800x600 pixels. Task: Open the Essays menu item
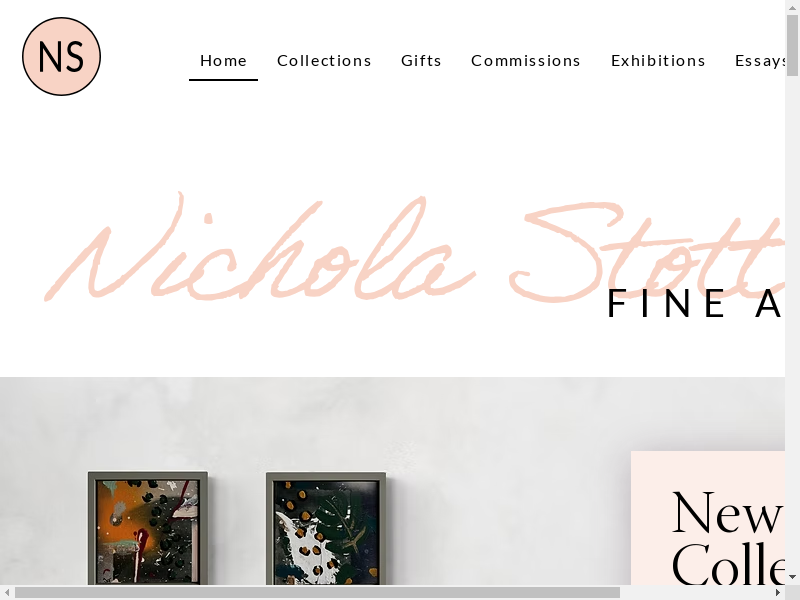pos(760,61)
